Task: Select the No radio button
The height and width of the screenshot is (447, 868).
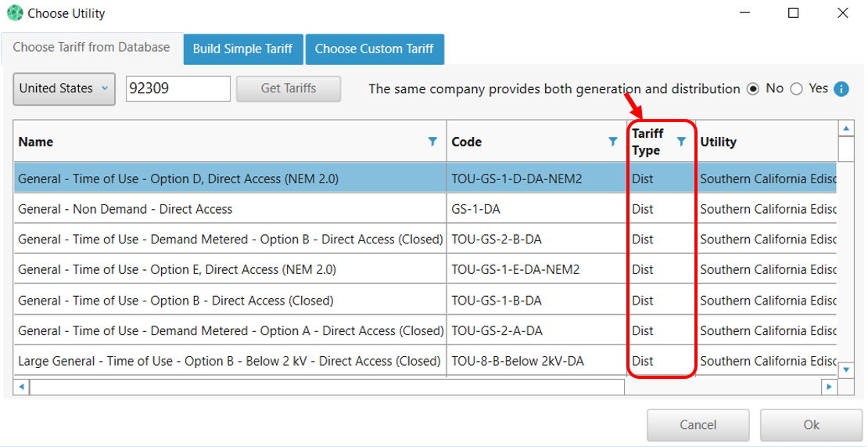Action: (x=753, y=89)
